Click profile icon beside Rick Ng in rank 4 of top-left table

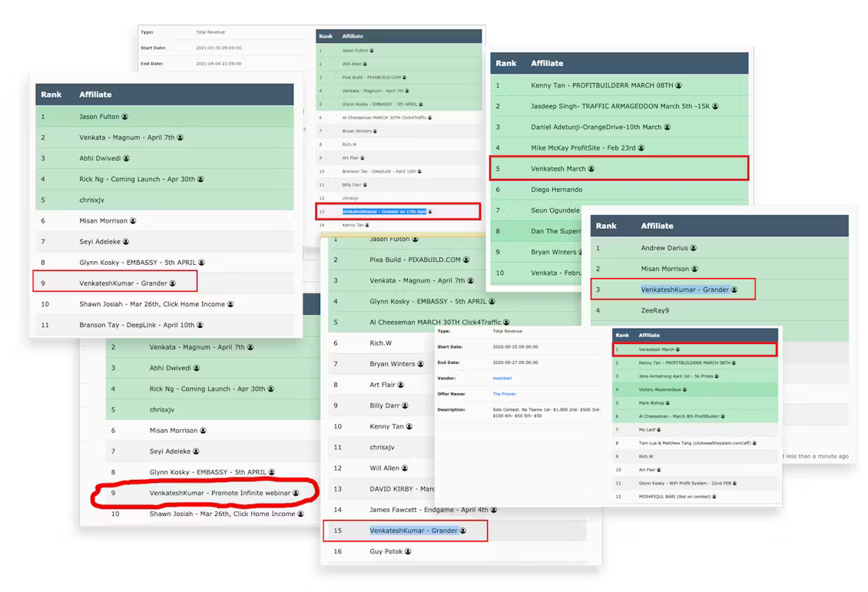click(x=200, y=179)
